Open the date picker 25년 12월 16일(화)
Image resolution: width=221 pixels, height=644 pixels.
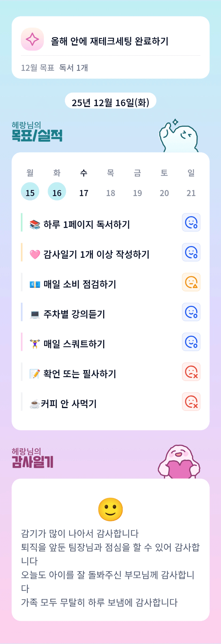[x=110, y=102]
